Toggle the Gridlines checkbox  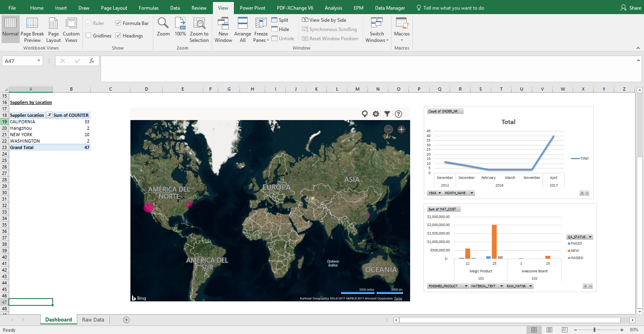89,35
